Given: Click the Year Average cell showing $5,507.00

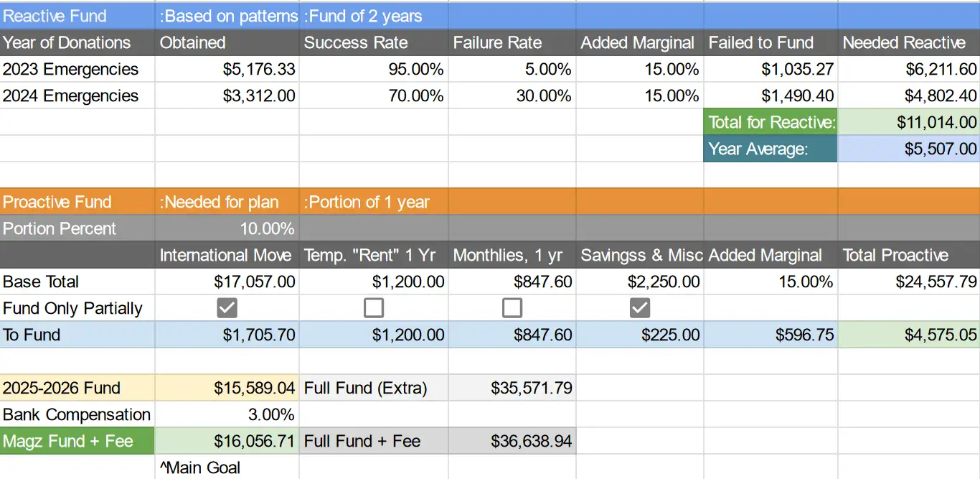Looking at the screenshot, I should coord(908,149).
